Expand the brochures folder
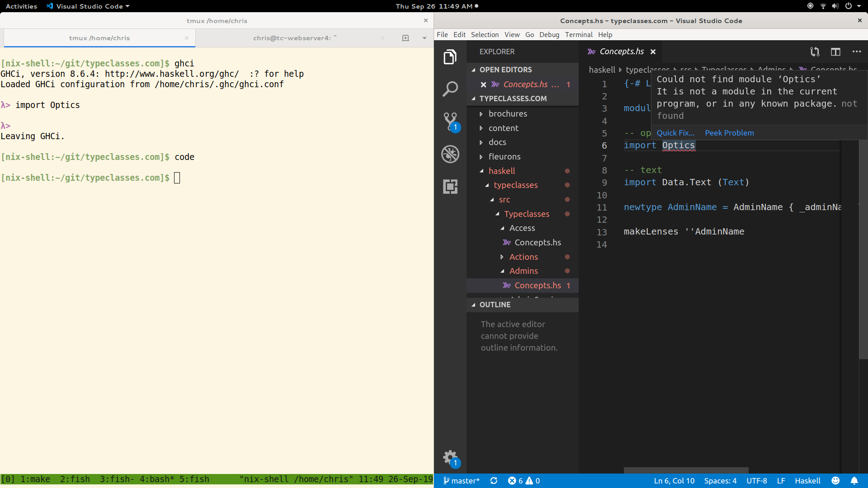The image size is (868, 488). tap(523, 114)
